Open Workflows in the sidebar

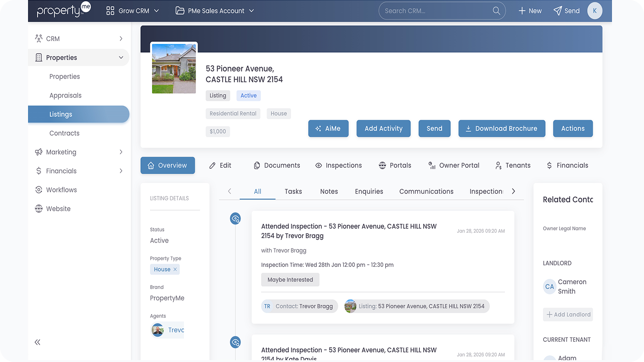pyautogui.click(x=61, y=190)
